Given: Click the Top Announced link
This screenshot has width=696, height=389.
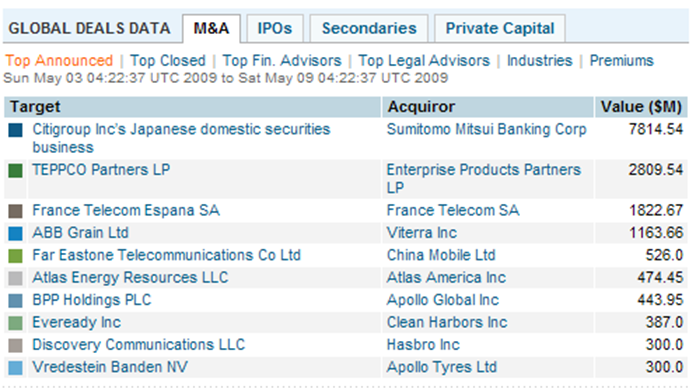Looking at the screenshot, I should coord(59,60).
